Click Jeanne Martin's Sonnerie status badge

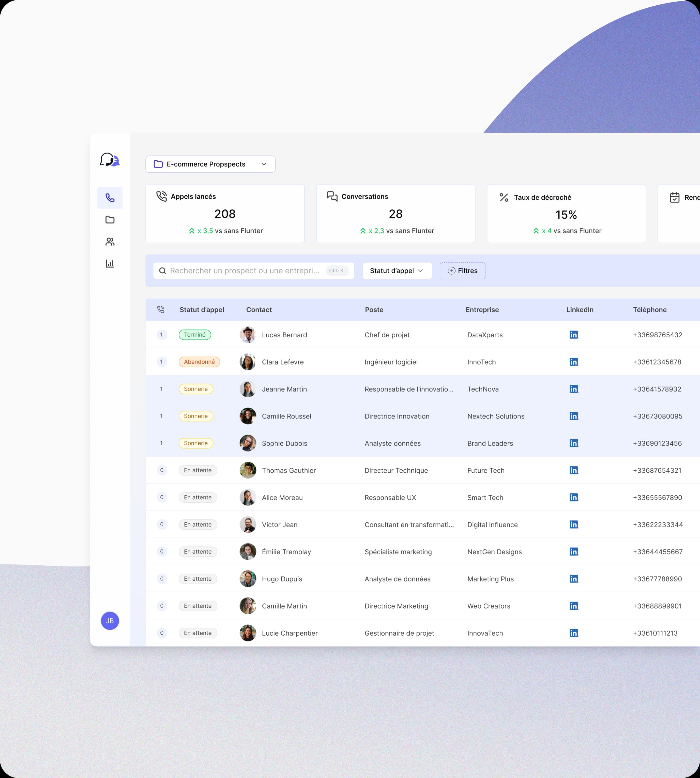click(196, 389)
